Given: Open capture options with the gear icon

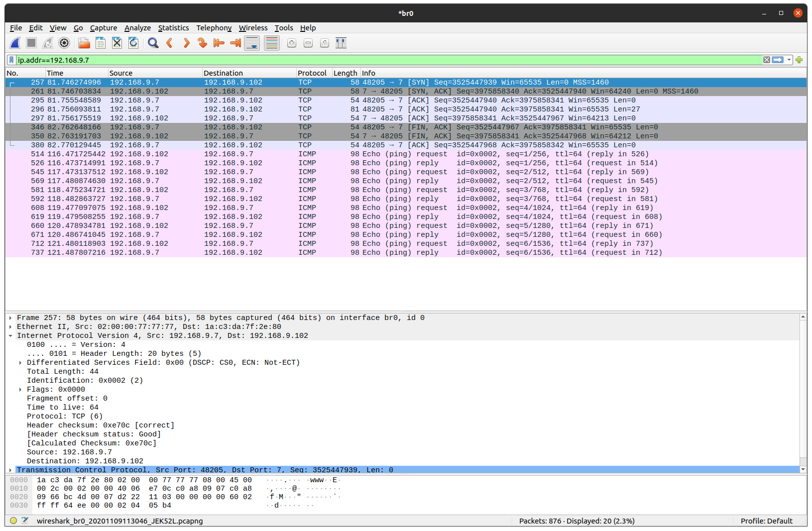Looking at the screenshot, I should [x=64, y=43].
